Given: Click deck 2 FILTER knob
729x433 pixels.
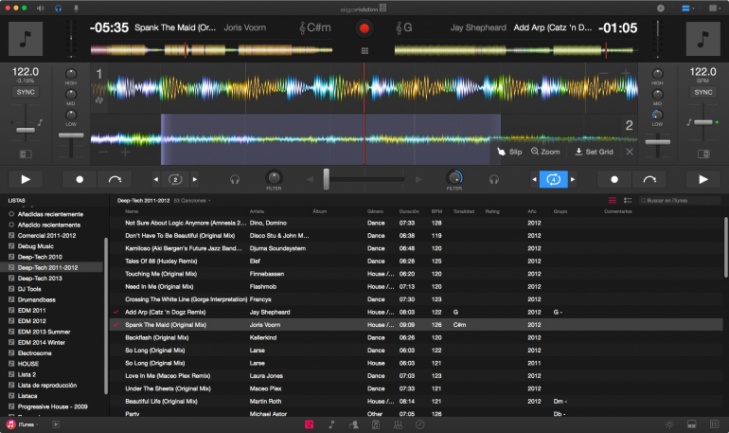Looking at the screenshot, I should coord(454,178).
